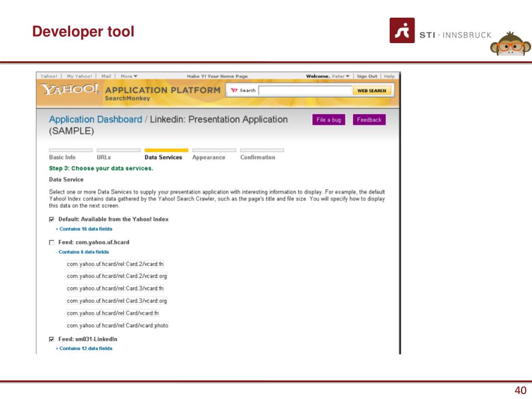Click the SearchMonkey text under banner
532x399 pixels.
pos(128,98)
